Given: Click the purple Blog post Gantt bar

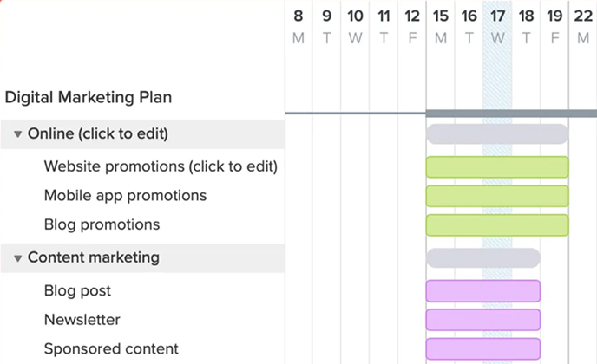Looking at the screenshot, I should [482, 290].
